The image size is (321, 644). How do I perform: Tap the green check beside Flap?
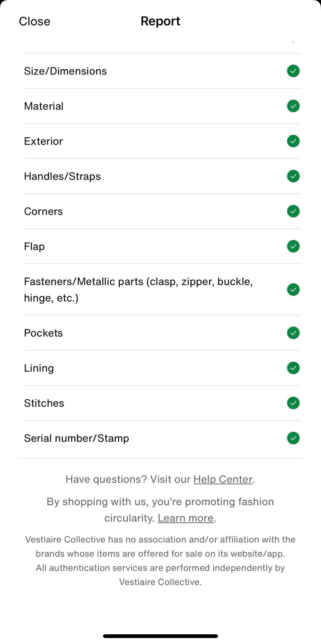pos(293,246)
